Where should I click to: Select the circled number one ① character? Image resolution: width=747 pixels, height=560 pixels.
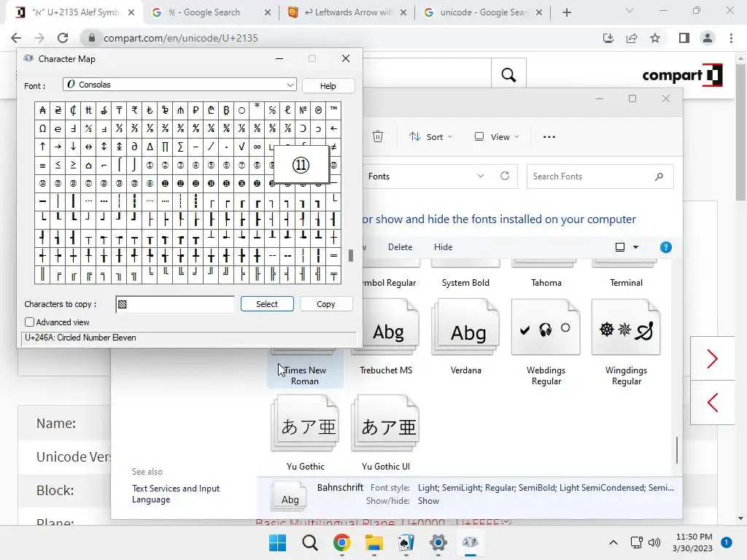coord(150,166)
